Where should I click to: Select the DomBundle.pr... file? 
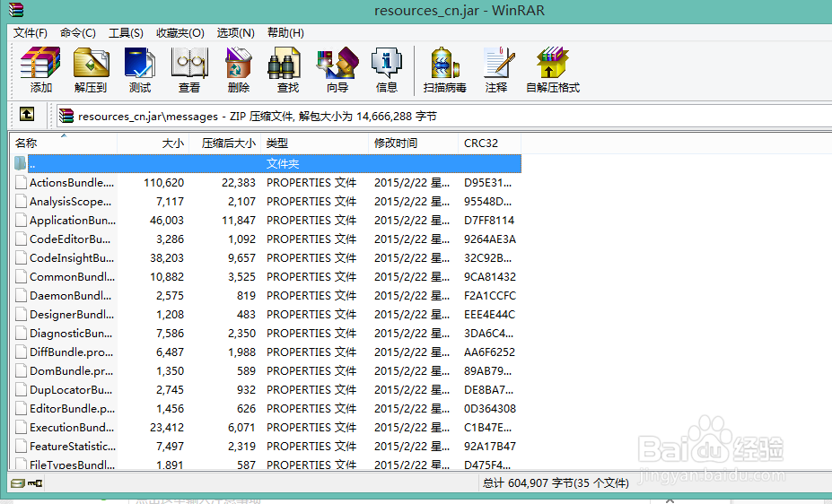click(x=72, y=371)
